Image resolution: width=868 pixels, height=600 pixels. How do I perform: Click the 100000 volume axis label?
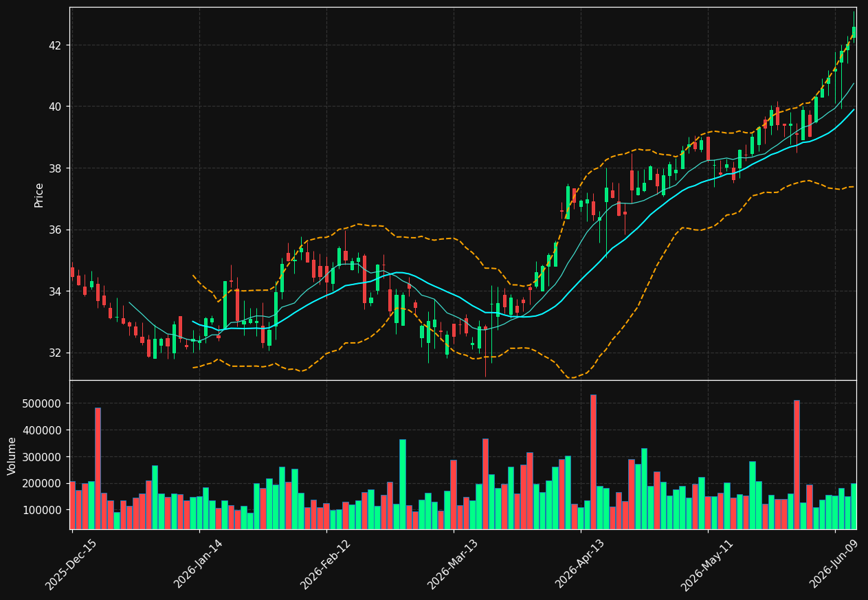click(41, 510)
